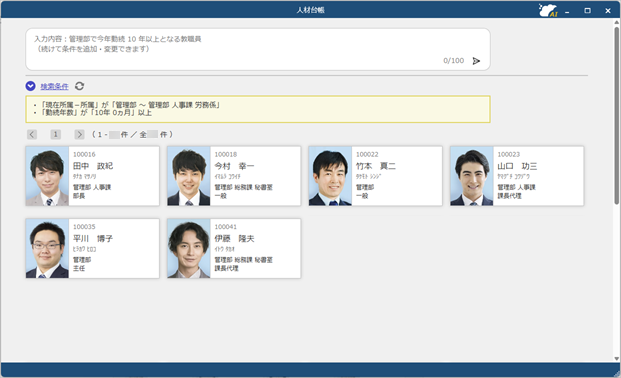Select the name 田中 政紀
Viewport: 621px width, 378px height.
[x=93, y=166]
